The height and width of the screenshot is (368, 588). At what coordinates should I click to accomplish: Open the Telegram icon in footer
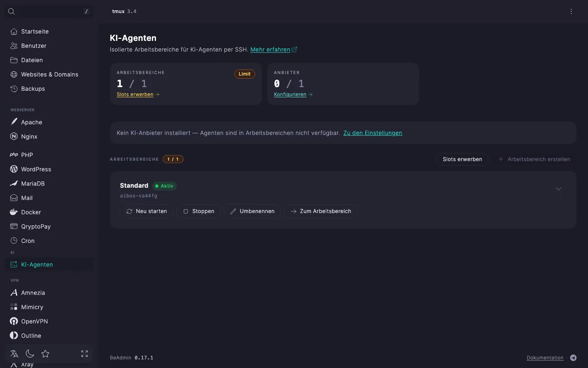pos(573,358)
